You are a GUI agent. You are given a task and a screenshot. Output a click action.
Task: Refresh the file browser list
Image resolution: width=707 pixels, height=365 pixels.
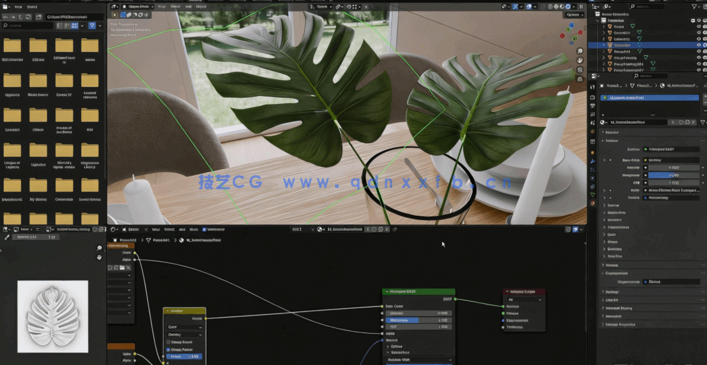[28, 17]
